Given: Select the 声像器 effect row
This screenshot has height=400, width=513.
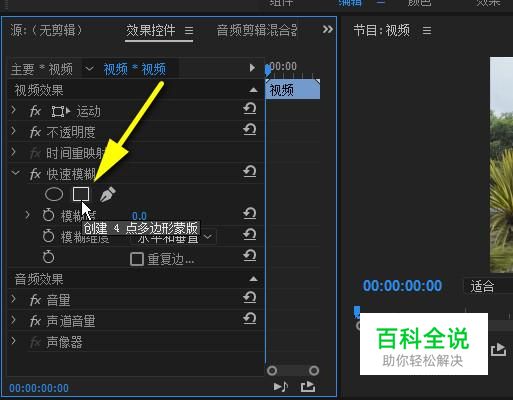Looking at the screenshot, I should [x=136, y=342].
